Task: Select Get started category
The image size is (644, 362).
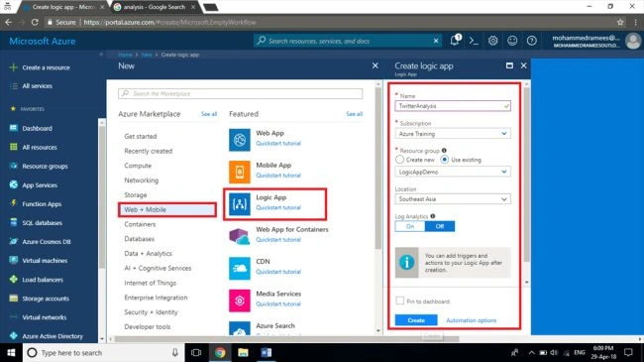Action: tap(141, 136)
